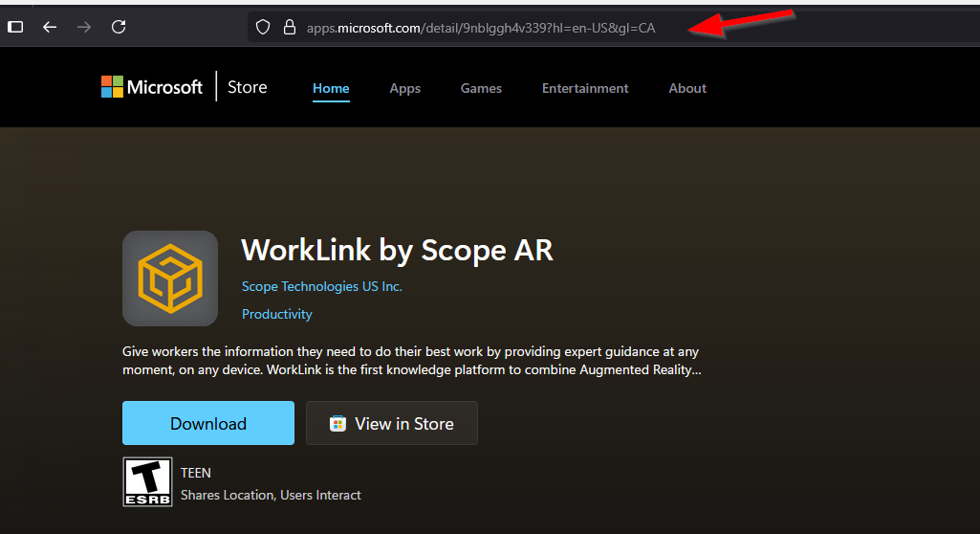Open the Apps tab
Viewport: 980px width, 534px height.
click(x=405, y=88)
